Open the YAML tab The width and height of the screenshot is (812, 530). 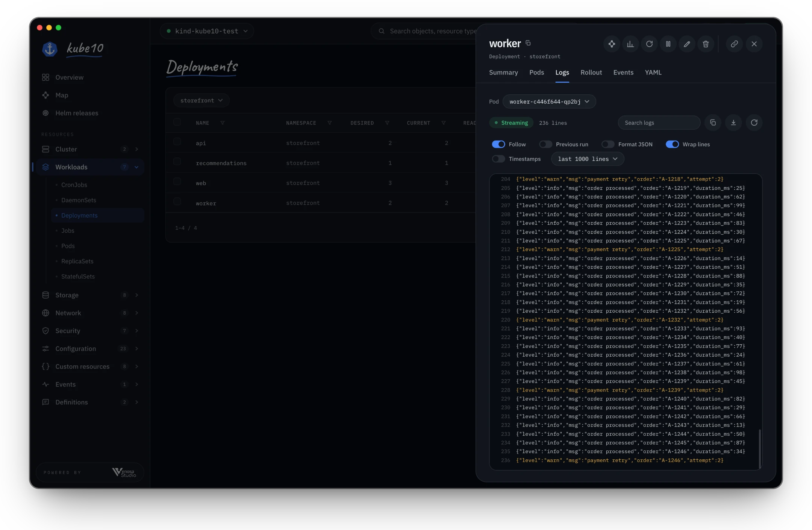point(653,73)
